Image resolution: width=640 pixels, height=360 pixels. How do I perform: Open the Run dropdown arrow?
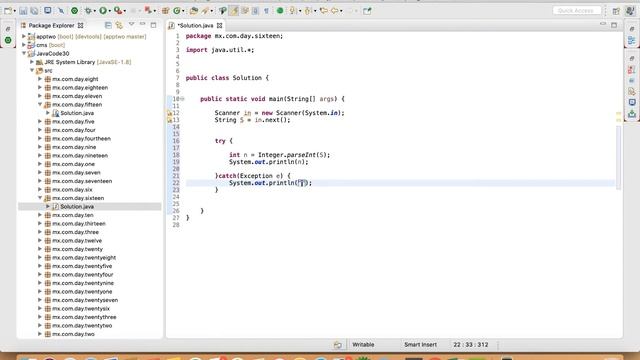[109, 11]
